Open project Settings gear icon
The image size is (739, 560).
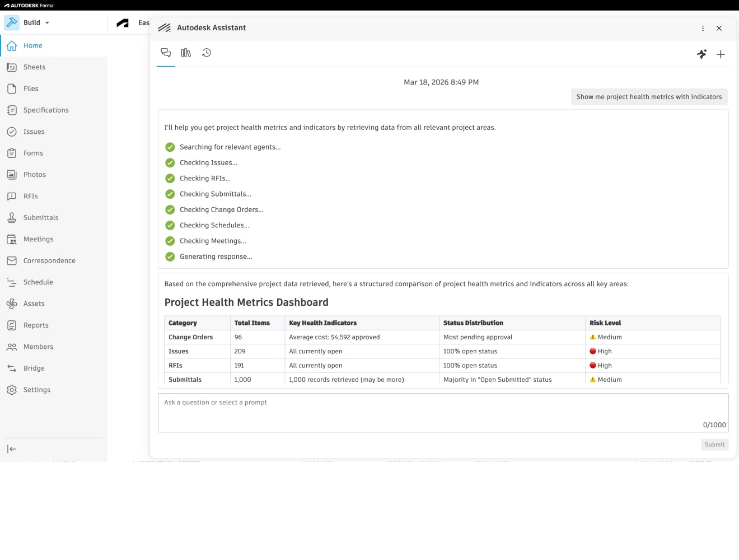pyautogui.click(x=12, y=390)
